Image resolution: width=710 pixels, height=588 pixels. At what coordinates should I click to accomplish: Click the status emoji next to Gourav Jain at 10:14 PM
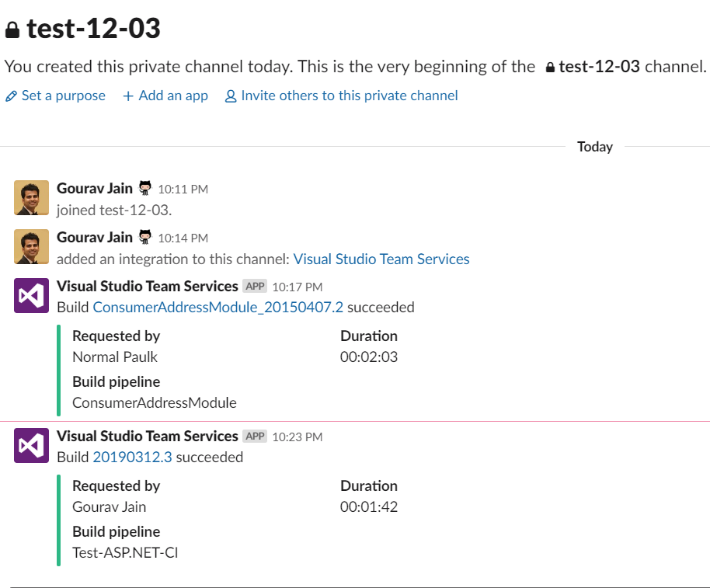(145, 237)
